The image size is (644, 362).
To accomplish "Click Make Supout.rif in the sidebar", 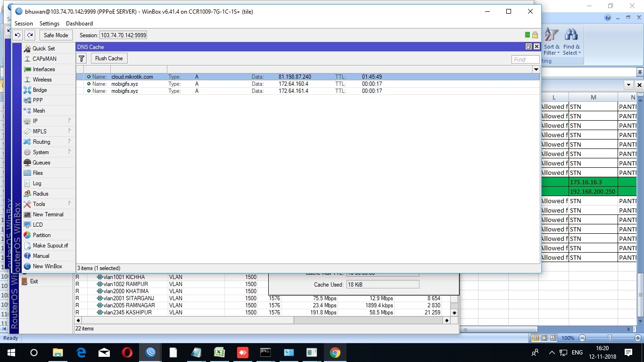I will 50,246.
